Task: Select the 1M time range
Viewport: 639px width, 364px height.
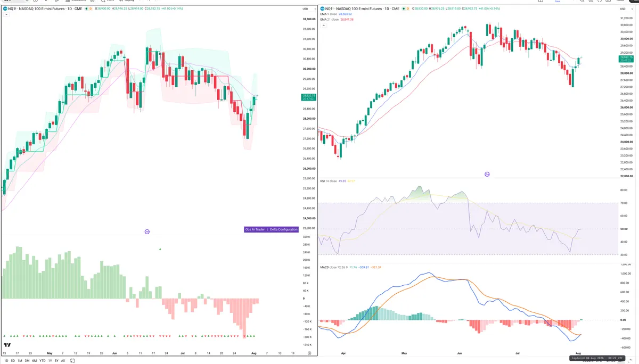Action: click(20, 361)
